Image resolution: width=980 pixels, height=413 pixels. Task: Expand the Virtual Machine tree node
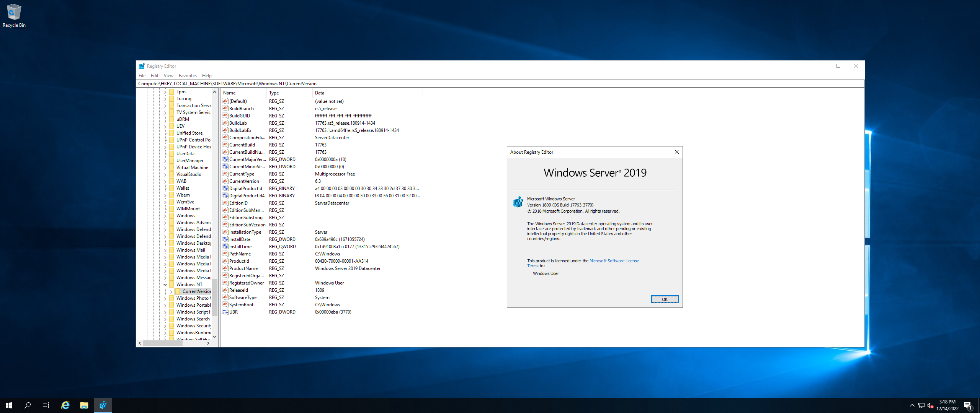click(x=165, y=167)
